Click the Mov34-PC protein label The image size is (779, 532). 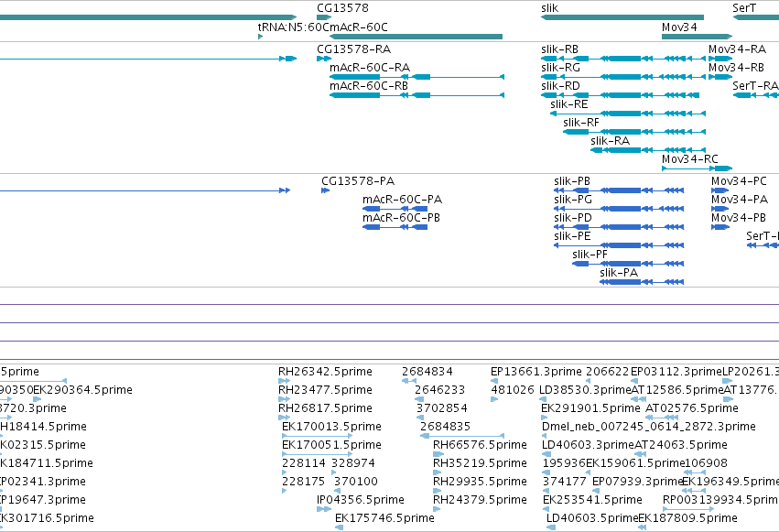pyautogui.click(x=739, y=181)
